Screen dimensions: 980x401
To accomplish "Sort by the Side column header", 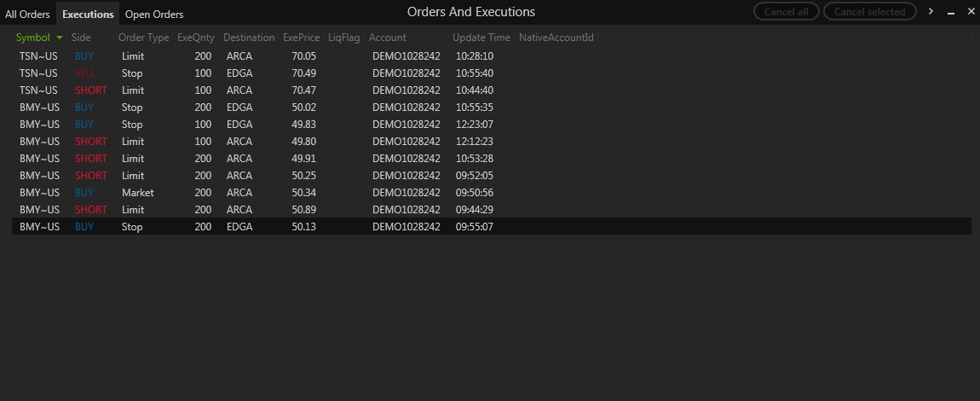I will pyautogui.click(x=81, y=38).
